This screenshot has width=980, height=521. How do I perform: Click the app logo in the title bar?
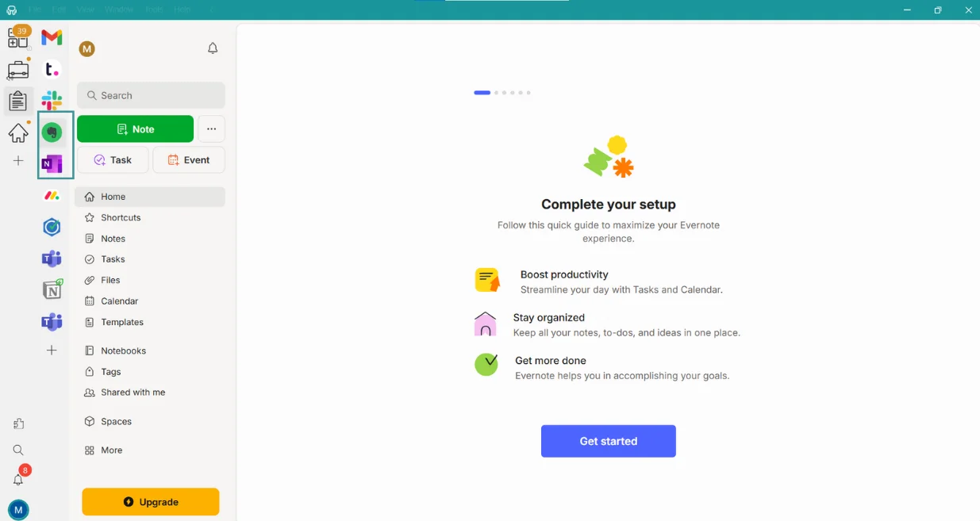click(x=11, y=10)
